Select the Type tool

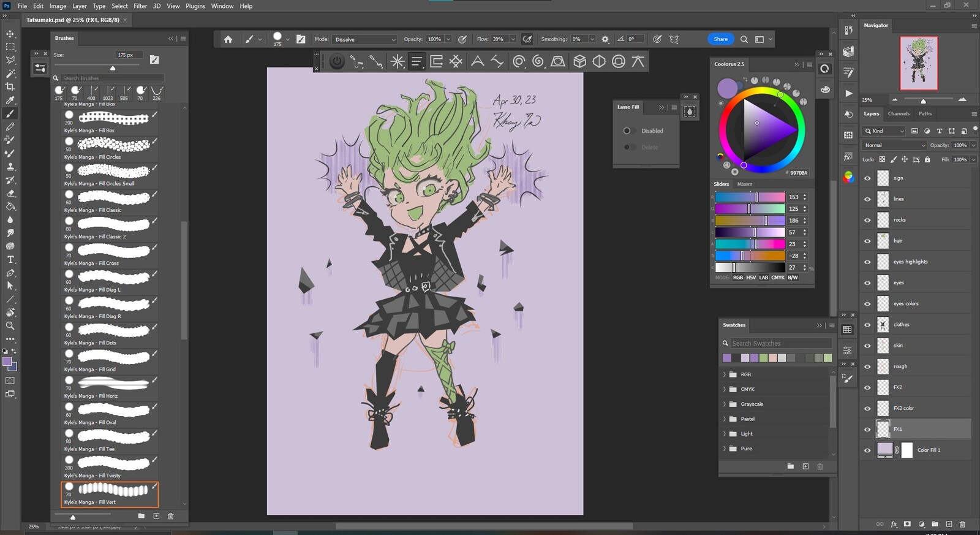pyautogui.click(x=10, y=259)
